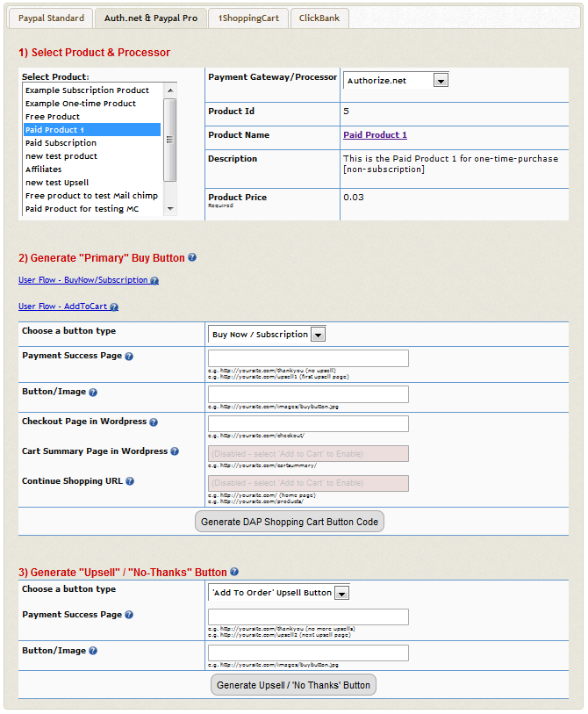Viewport: 588px width, 714px height.
Task: Switch to the Paypal Standard tab
Action: pos(52,18)
